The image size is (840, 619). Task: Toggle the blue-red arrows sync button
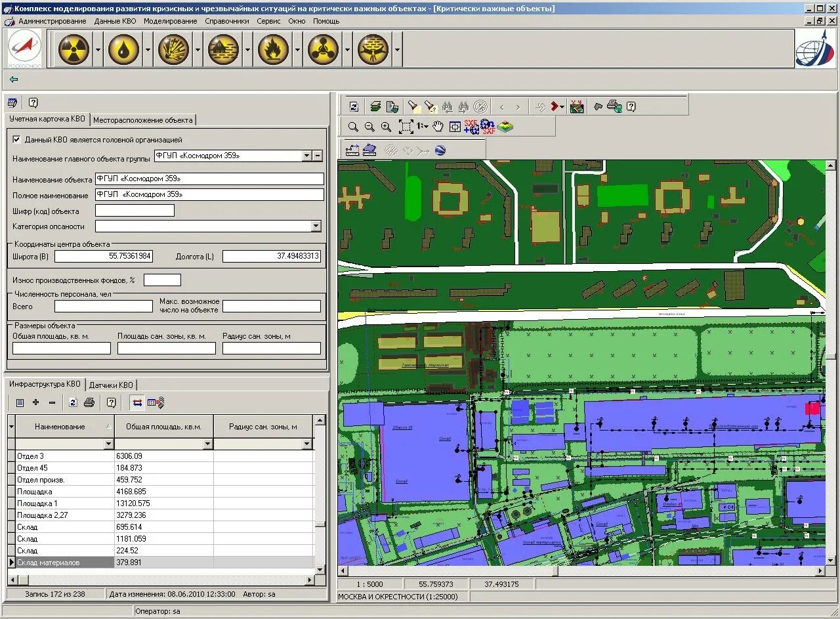[x=138, y=402]
